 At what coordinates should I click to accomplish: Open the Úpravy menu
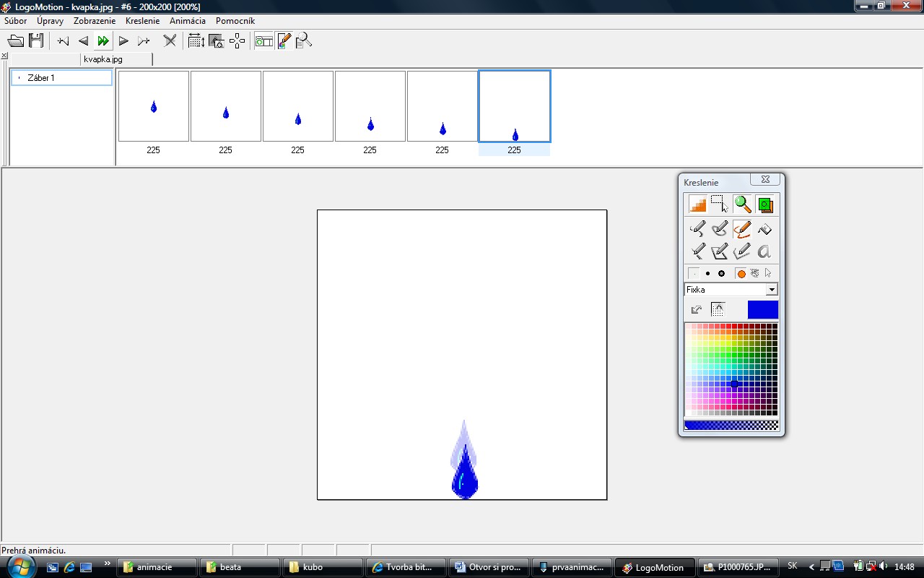tap(50, 21)
